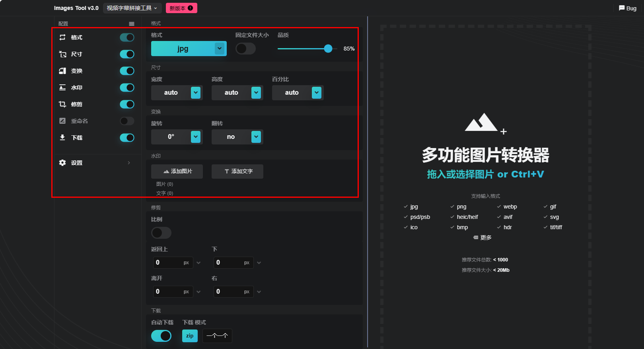
Task: Click the exclamation icon on 新版本 badge
Action: point(191,8)
